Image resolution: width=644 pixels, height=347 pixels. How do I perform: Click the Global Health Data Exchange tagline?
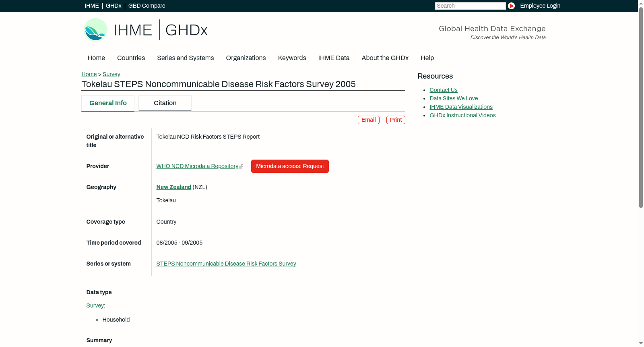tap(492, 29)
